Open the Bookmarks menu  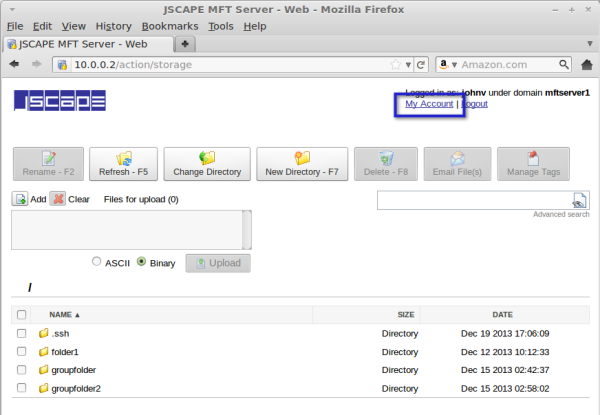[170, 25]
